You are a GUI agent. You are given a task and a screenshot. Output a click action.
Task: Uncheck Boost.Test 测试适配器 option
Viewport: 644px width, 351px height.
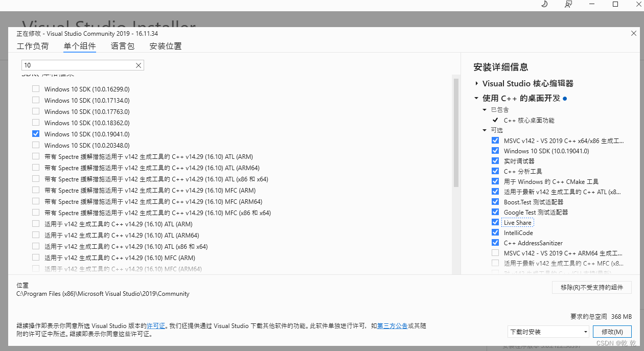pyautogui.click(x=495, y=202)
